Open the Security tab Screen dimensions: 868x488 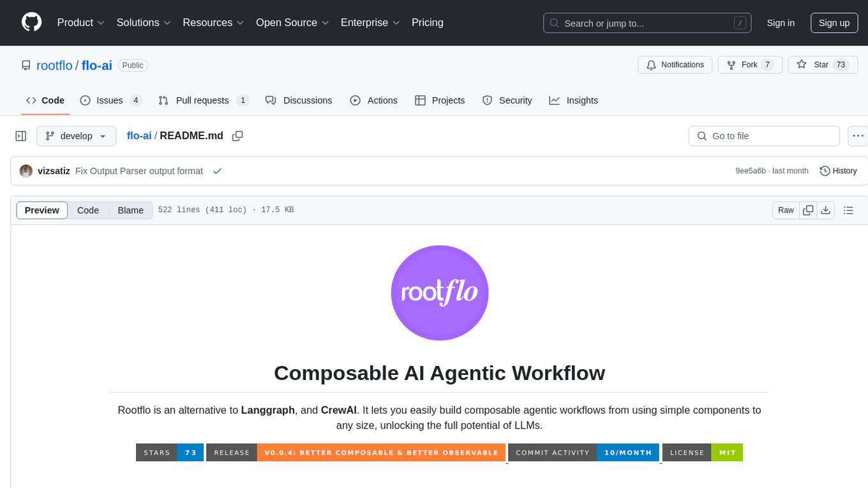coord(507,100)
